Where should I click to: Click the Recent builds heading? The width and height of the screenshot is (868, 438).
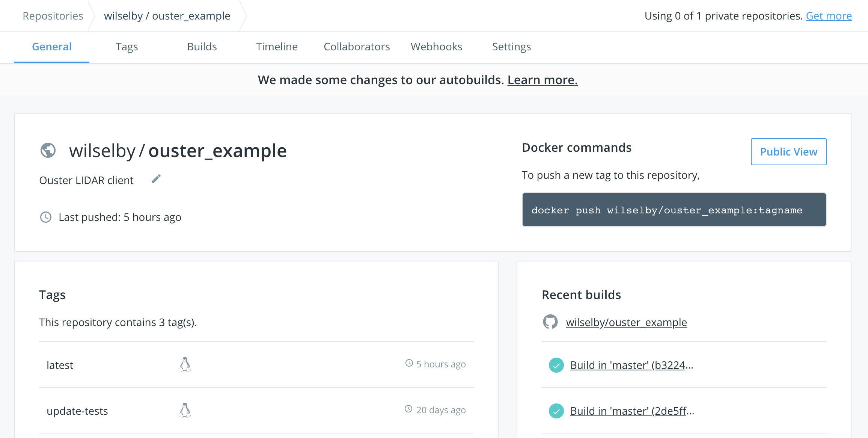tap(581, 295)
